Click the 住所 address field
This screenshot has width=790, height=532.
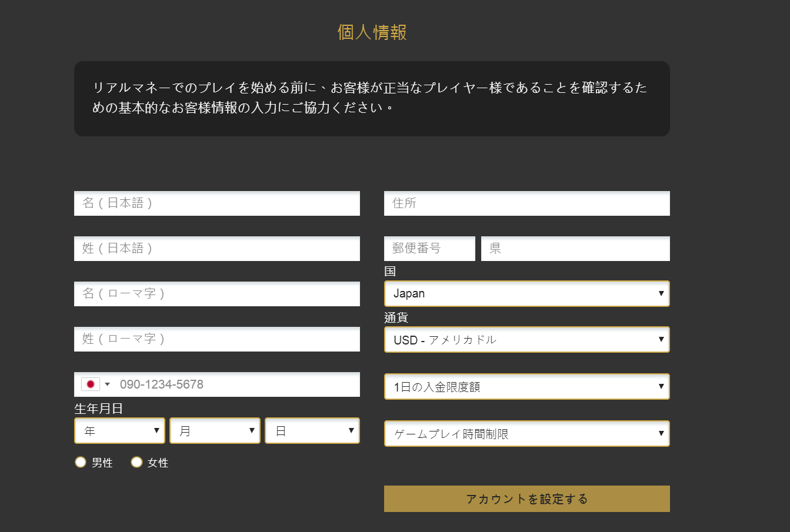(x=526, y=203)
